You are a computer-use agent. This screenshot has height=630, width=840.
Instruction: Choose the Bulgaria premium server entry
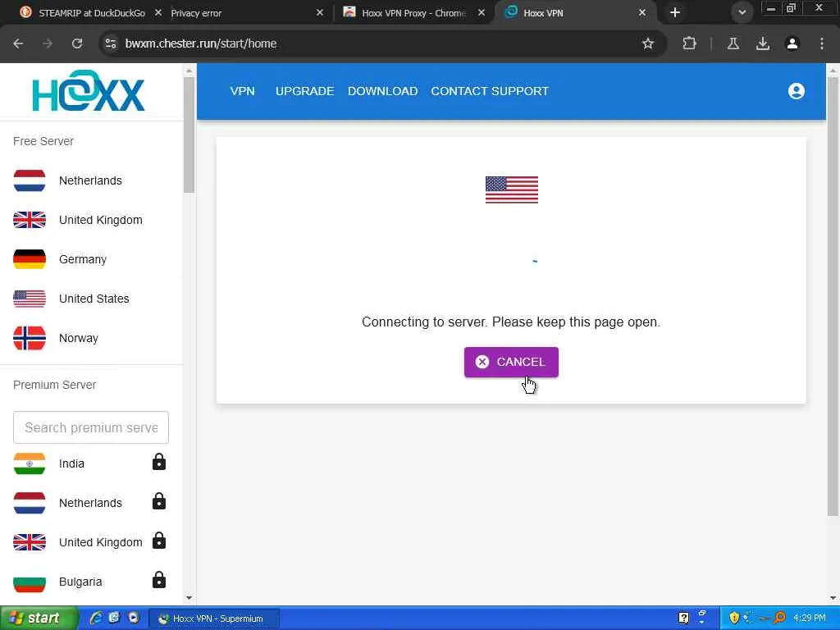[91, 582]
